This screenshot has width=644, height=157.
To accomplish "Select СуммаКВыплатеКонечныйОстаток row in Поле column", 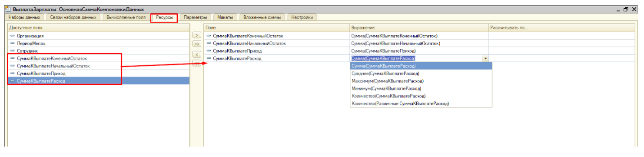I will 277,36.
